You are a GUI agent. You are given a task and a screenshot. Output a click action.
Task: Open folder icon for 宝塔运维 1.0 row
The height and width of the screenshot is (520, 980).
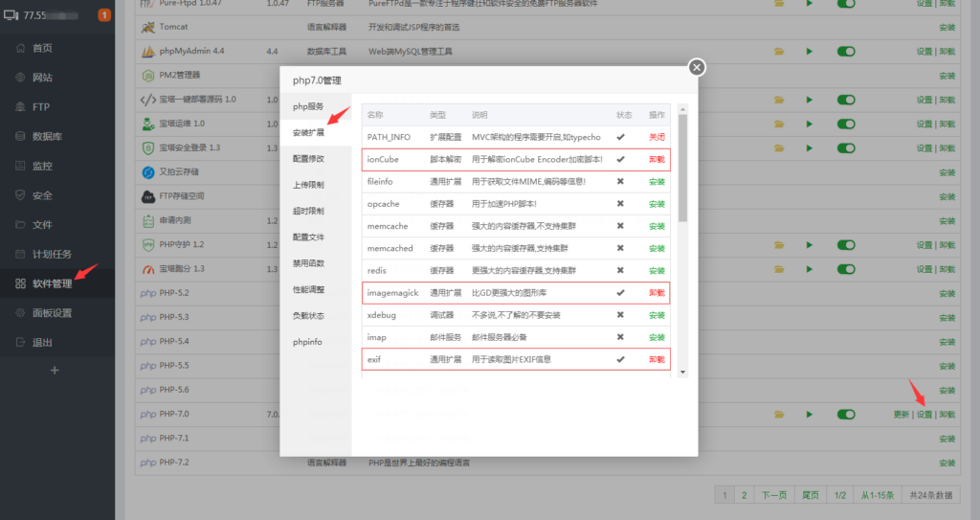779,124
